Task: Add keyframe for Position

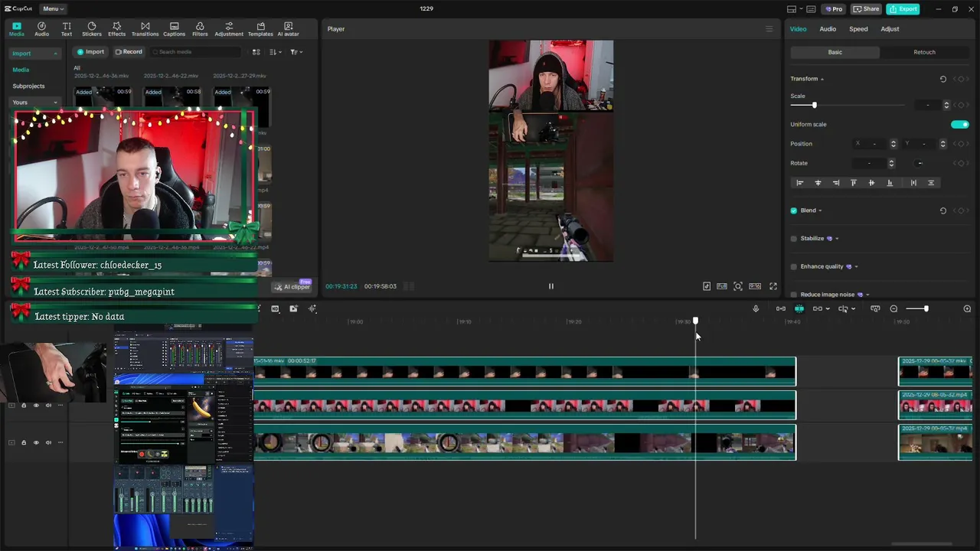Action: click(x=960, y=144)
